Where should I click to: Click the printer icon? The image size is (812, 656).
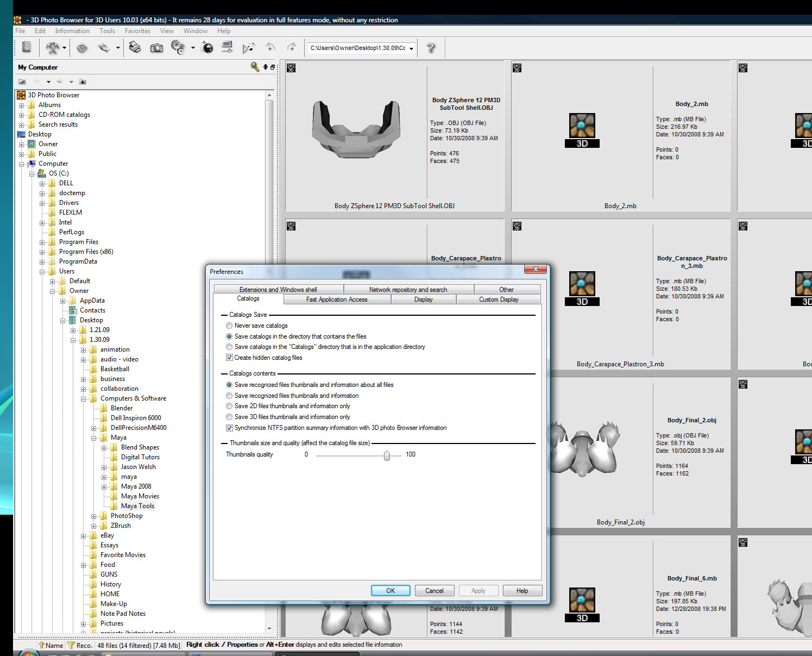click(x=135, y=48)
